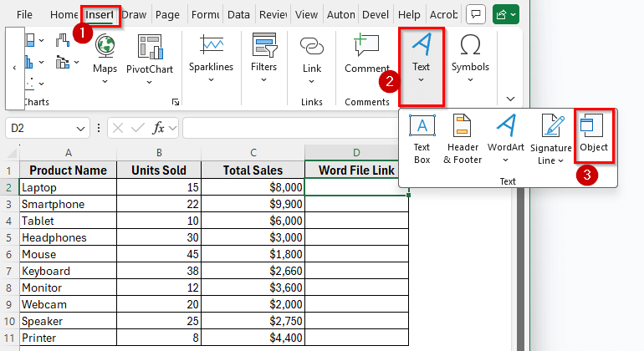The height and width of the screenshot is (351, 644).
Task: Open the waterfall chart icon
Action: coord(63,40)
